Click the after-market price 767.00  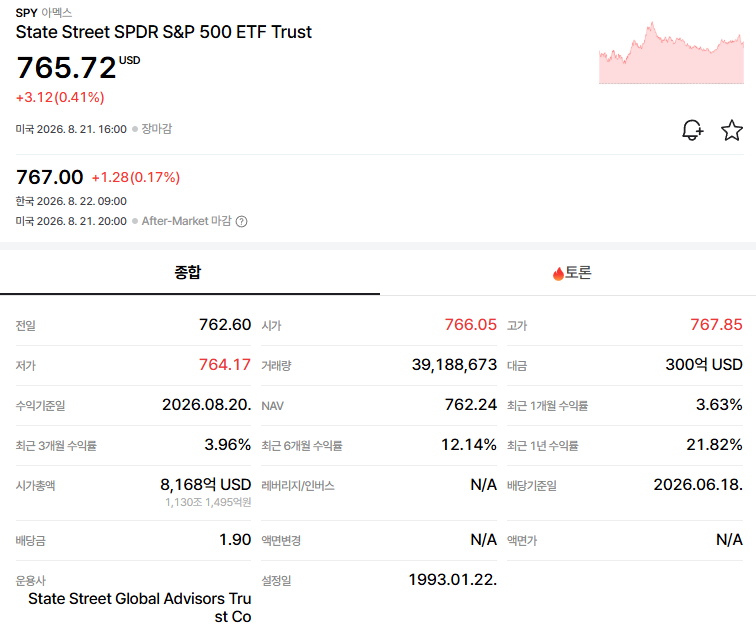(50, 177)
